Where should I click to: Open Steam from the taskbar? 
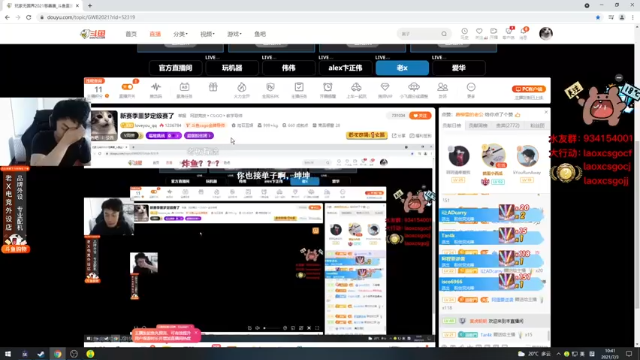[x=41, y=354]
